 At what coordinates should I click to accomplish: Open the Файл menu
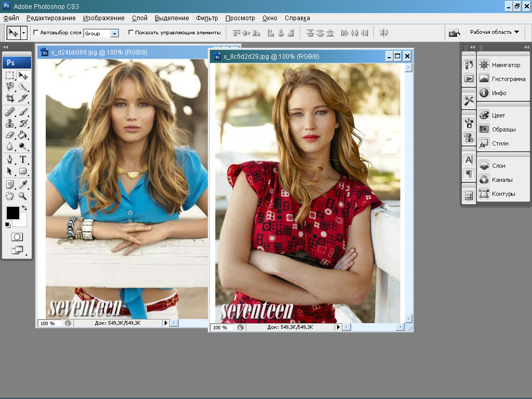[11, 18]
